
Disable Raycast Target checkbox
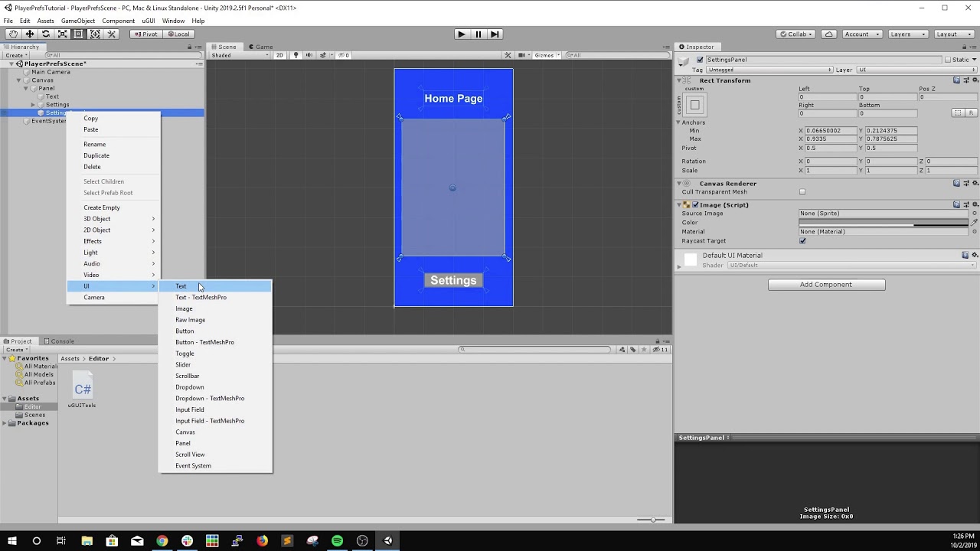tap(802, 240)
